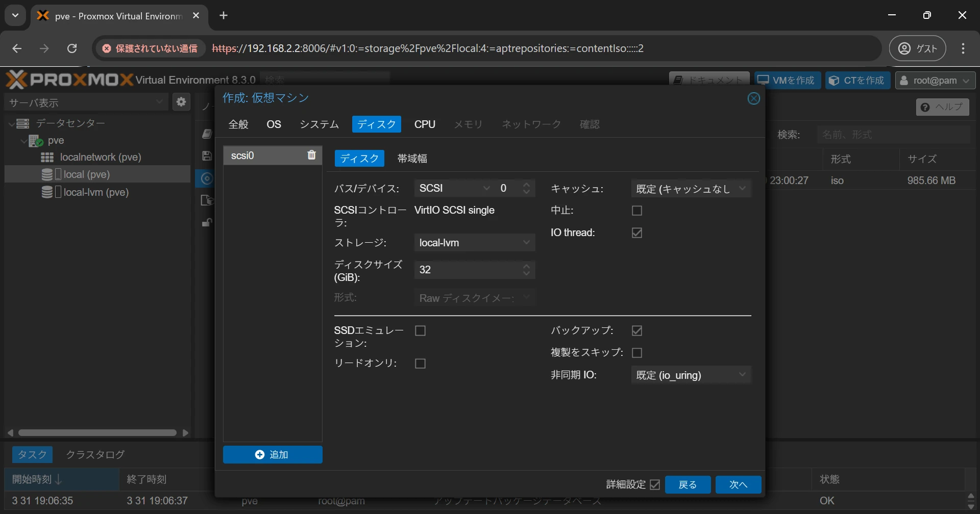This screenshot has width=980, height=514.
Task: Delete the scsi0 disk with trash icon
Action: click(x=311, y=155)
